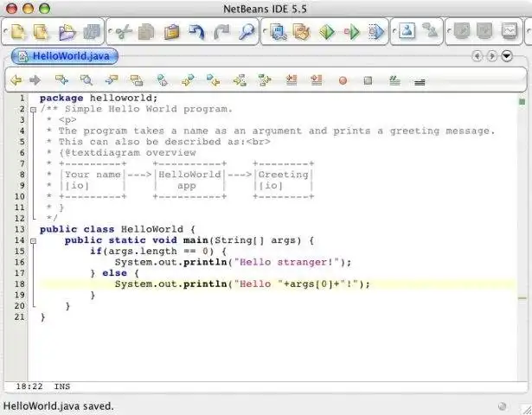The height and width of the screenshot is (415, 532).
Task: Click the grey Redo arrow icon
Action: tap(221, 32)
